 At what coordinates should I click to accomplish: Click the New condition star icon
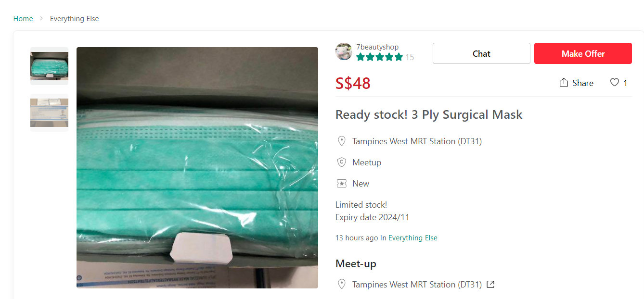pyautogui.click(x=342, y=184)
